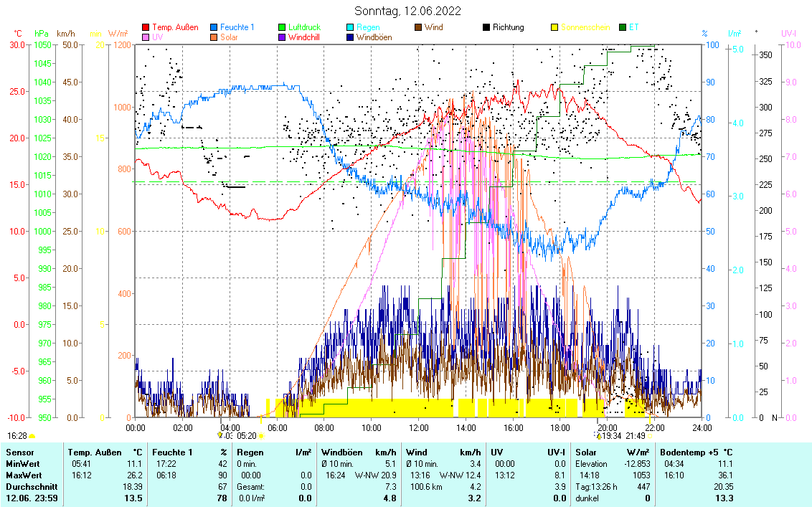Click the Feuchte 1 legend label
Screen dimensions: 812x507
(237, 27)
